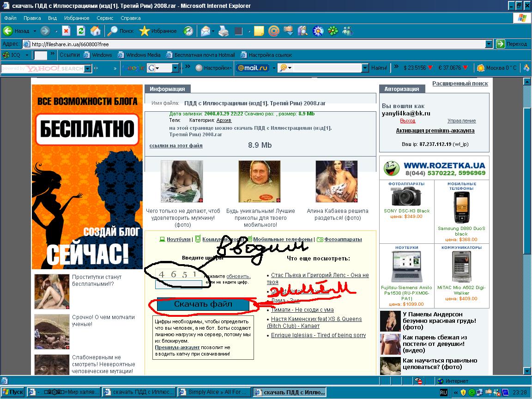Image resolution: width=532 pixels, height=399 pixels.
Task: Open Messenger via the two-people icon
Action: (x=347, y=31)
